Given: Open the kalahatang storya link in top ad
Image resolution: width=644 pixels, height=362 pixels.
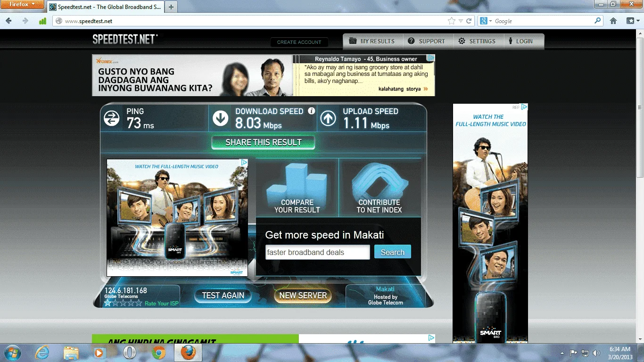Looking at the screenshot, I should [x=403, y=89].
